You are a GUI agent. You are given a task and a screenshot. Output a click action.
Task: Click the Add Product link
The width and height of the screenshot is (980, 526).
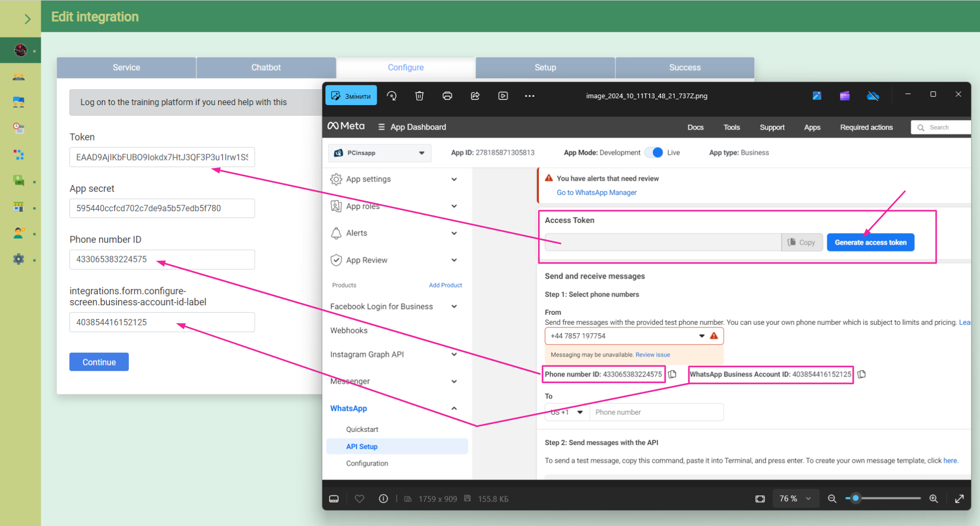pos(445,285)
